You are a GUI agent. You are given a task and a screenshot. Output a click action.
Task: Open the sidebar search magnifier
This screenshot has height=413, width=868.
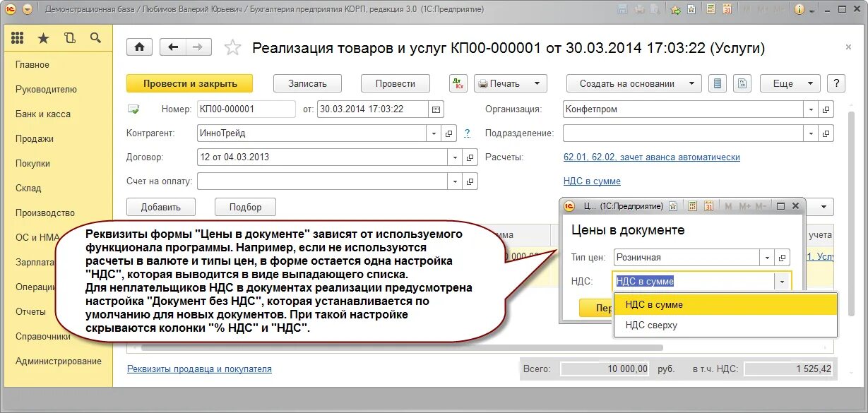click(x=95, y=38)
